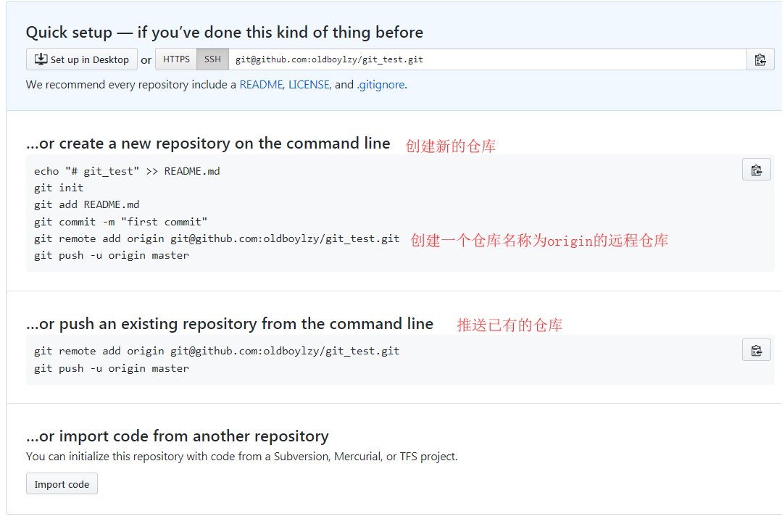Click the "create a new repository" heading
Screen dimensions: 782x532
[x=208, y=144]
